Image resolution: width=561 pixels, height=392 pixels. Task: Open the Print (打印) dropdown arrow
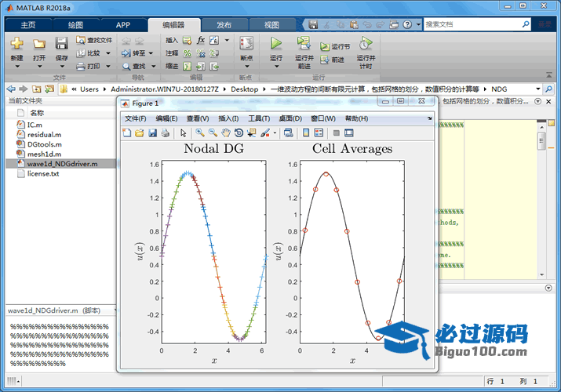click(x=108, y=66)
